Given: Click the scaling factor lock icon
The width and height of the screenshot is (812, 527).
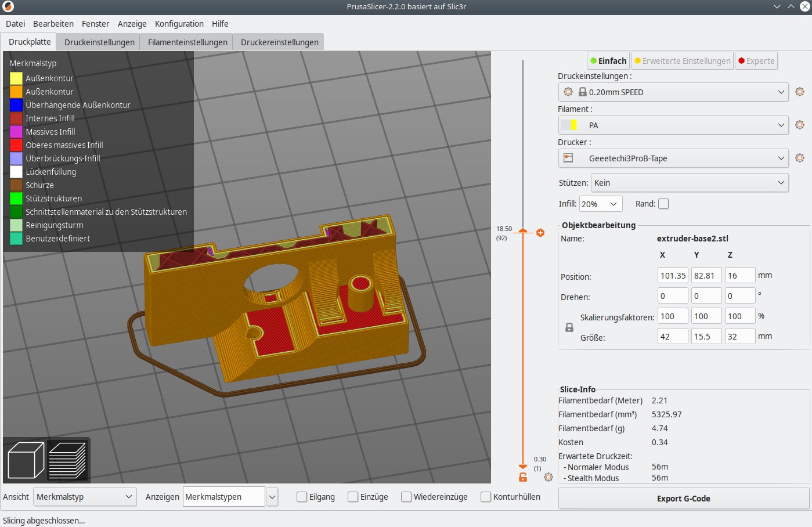Looking at the screenshot, I should [x=569, y=327].
